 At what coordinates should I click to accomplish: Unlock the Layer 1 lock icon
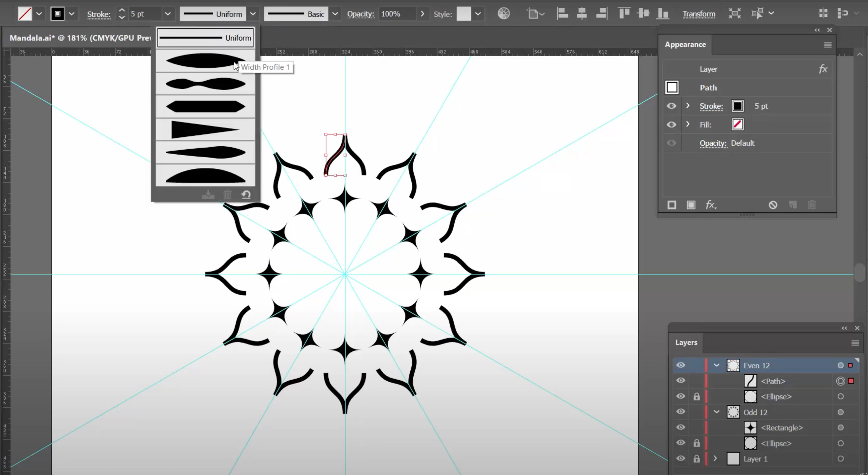[697, 459]
